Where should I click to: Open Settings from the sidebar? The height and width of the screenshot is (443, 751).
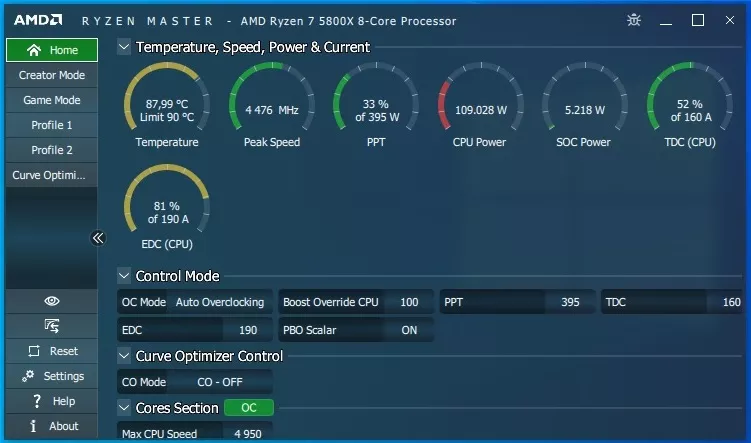point(52,376)
